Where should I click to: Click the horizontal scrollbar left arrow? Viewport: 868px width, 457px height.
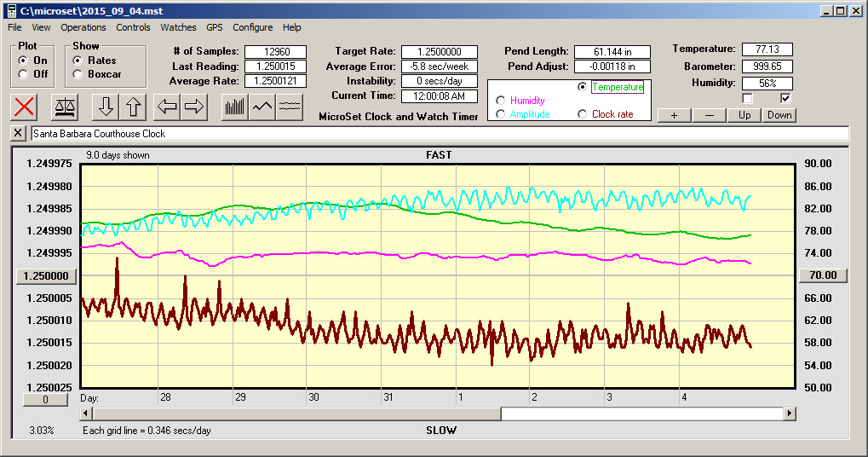86,414
